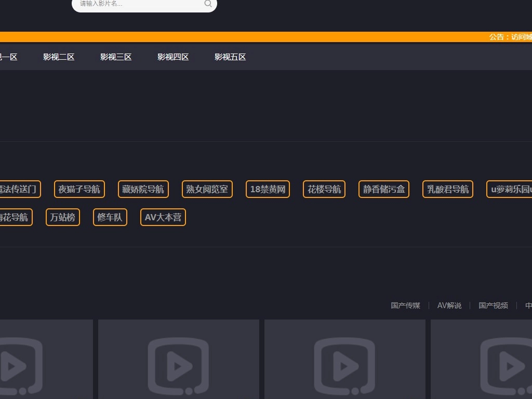Click the 乳酸君导航 button
The image size is (532, 399).
pos(448,189)
